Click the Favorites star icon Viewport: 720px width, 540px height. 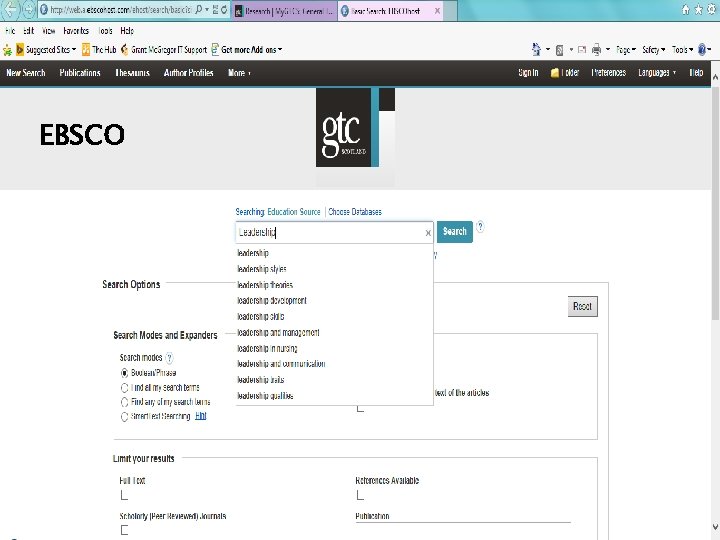(698, 10)
